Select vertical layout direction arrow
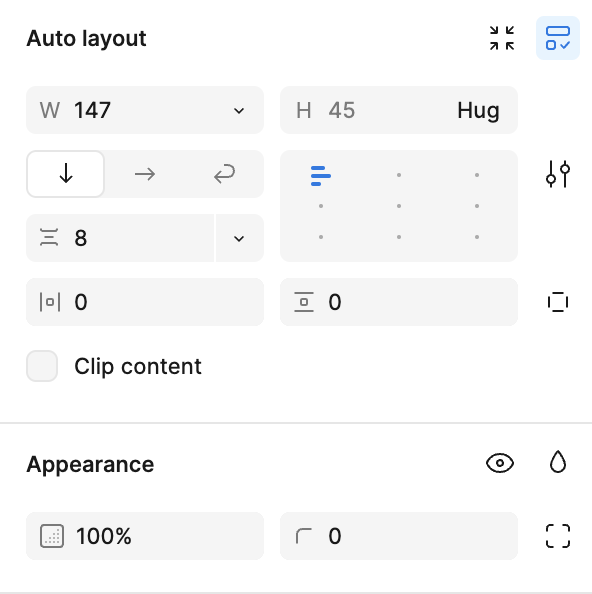This screenshot has width=592, height=594. pos(66,174)
